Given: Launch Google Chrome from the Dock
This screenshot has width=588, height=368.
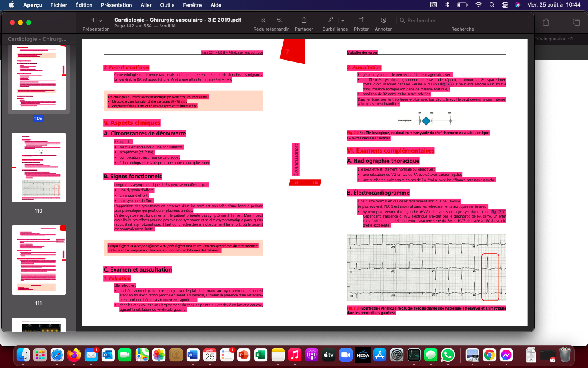Looking at the screenshot, I should tap(489, 355).
